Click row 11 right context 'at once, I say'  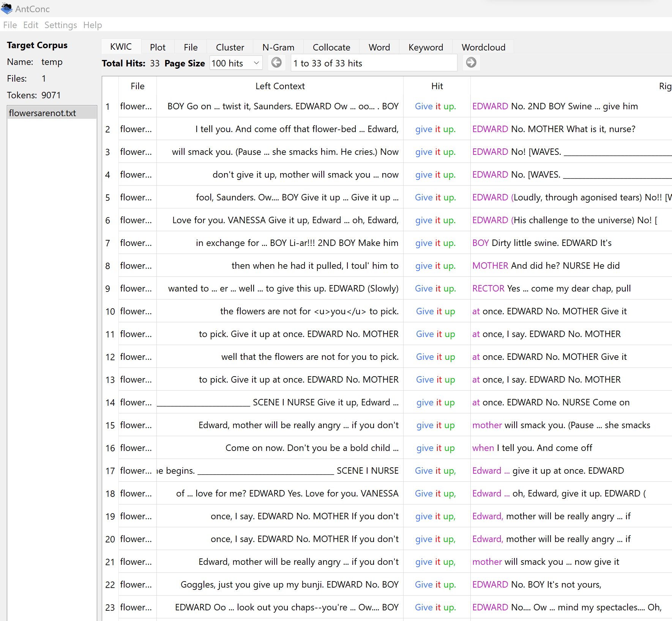[499, 334]
